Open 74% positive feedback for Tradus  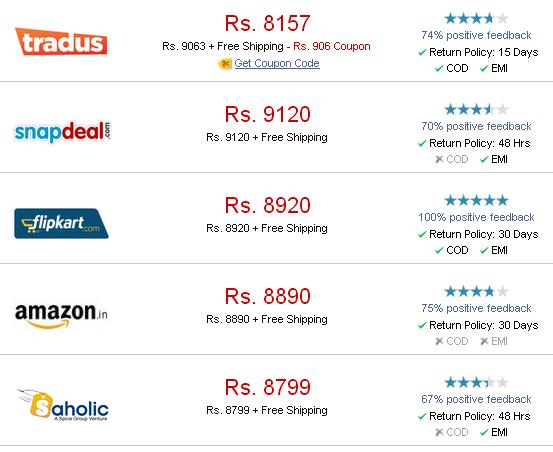[476, 35]
